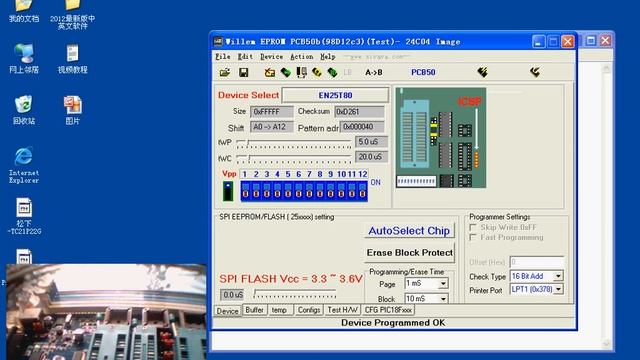The height and width of the screenshot is (360, 640).
Task: Toggle DIP switch 4
Action: [x=277, y=191]
